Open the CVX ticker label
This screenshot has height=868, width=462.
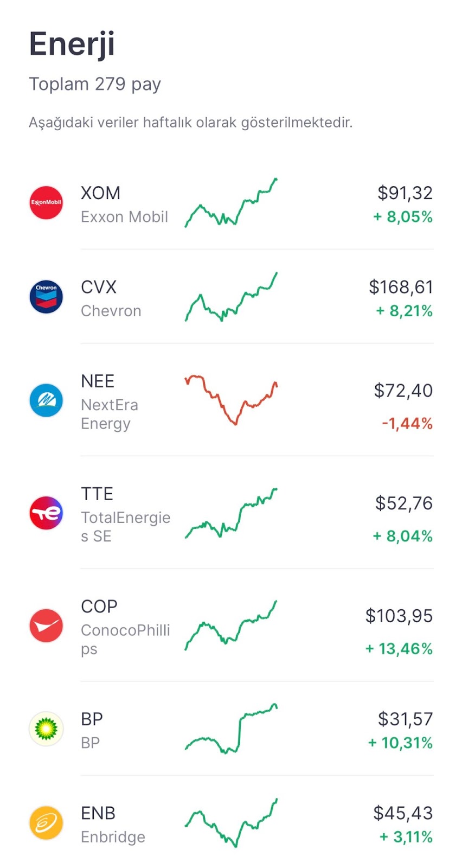tap(99, 287)
